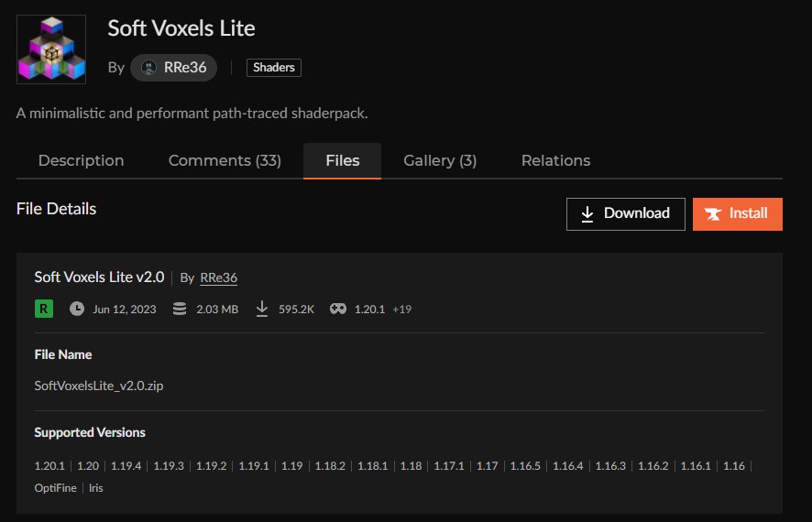Click the file size stack icon

coord(180,309)
